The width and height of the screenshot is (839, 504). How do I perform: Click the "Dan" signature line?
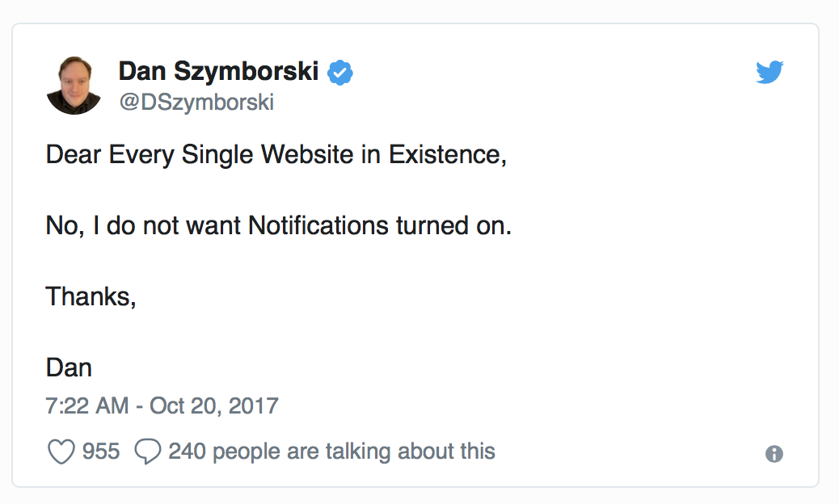pyautogui.click(x=69, y=367)
